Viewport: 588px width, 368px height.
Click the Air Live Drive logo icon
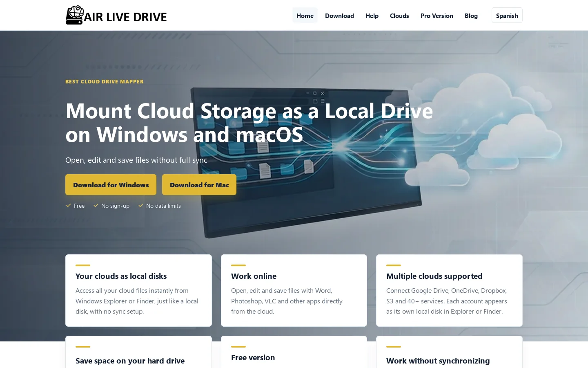click(x=75, y=15)
